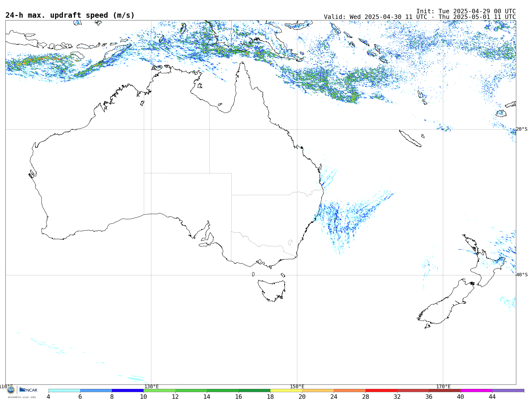532x400 pixels.
Task: Click the 170°E longitude label
Action: (443, 387)
